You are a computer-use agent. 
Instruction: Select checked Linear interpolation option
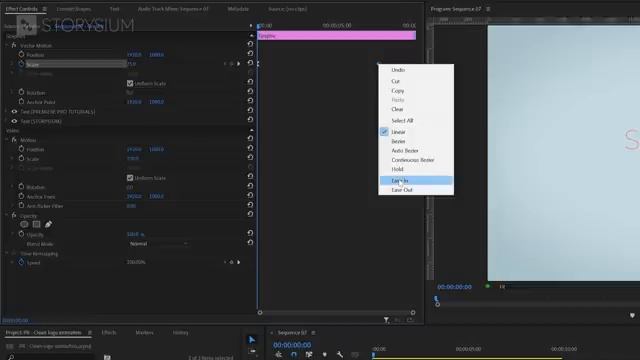coord(416,132)
